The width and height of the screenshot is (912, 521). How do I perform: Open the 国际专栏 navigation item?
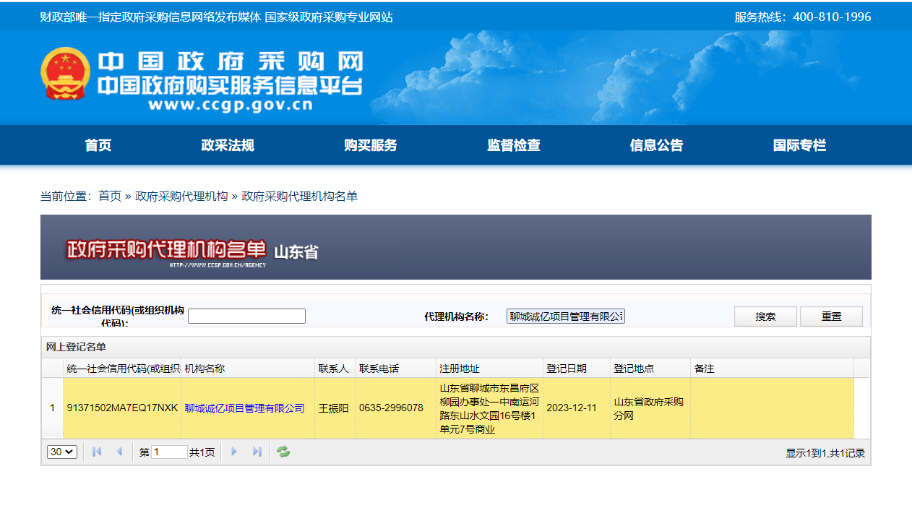click(799, 145)
